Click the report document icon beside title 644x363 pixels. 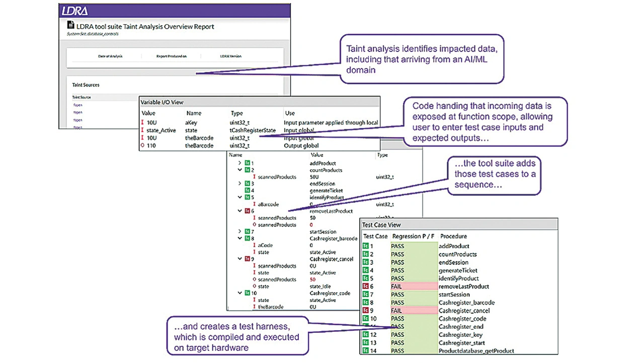coord(70,26)
